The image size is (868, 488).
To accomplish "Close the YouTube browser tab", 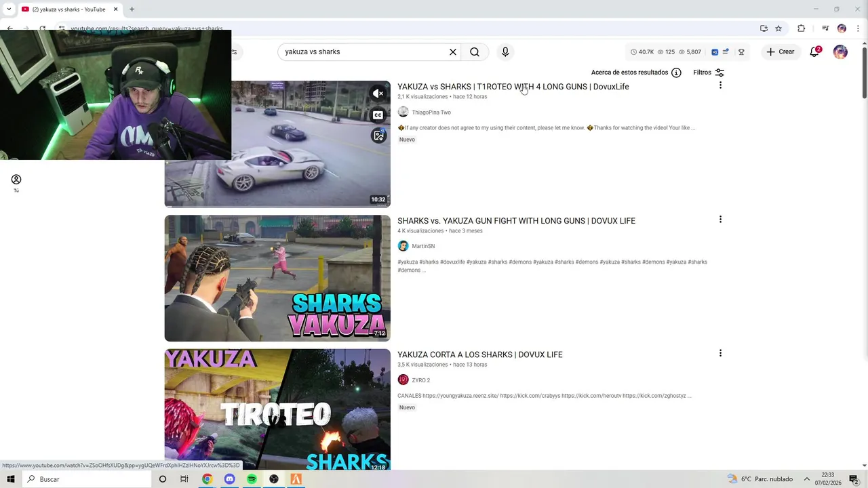I will tap(115, 9).
